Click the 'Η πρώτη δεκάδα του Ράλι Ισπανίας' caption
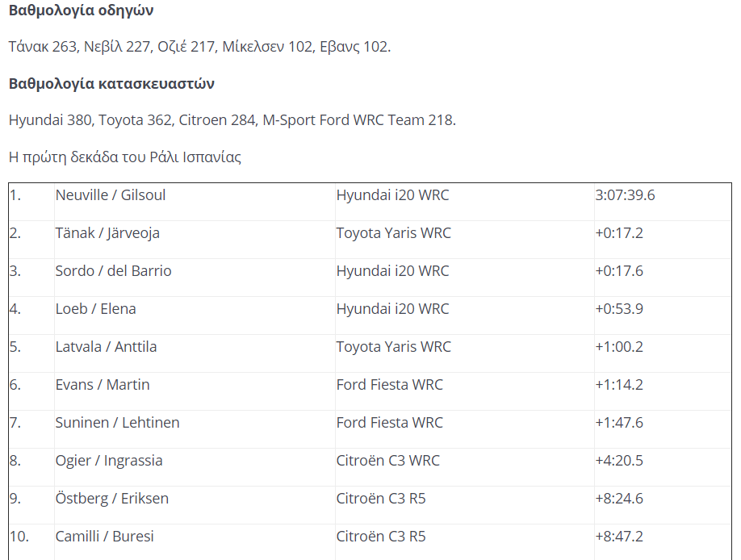 point(125,157)
